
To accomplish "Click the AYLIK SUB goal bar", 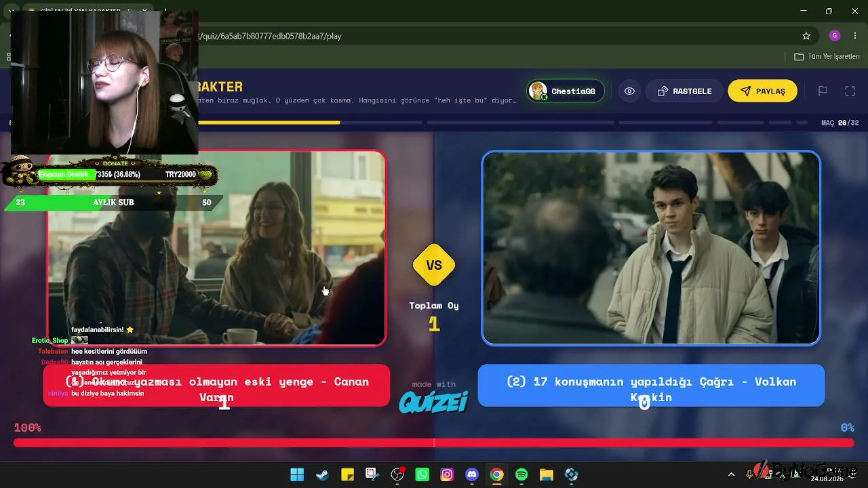I will (113, 202).
